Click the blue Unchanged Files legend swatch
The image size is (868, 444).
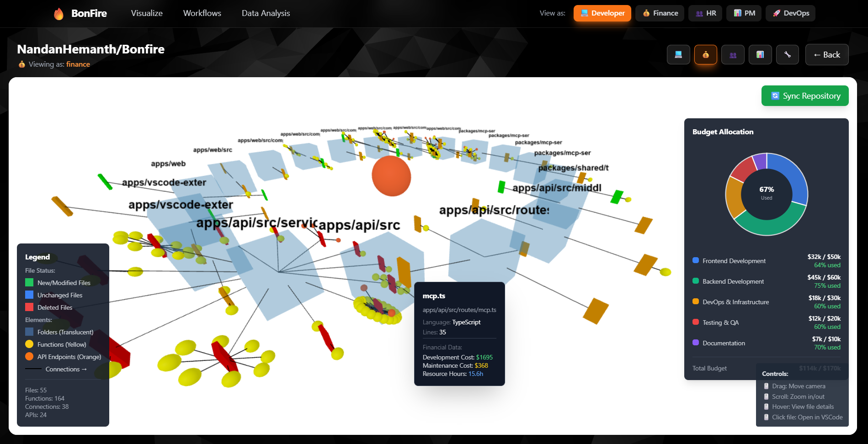[x=29, y=295]
